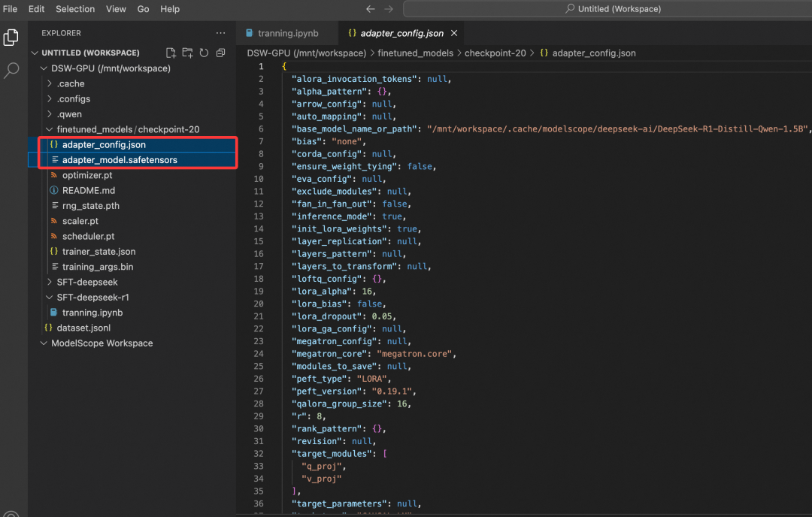Screen dimensions: 812x517
Task: Open the Search view in activity bar
Action: tap(11, 70)
